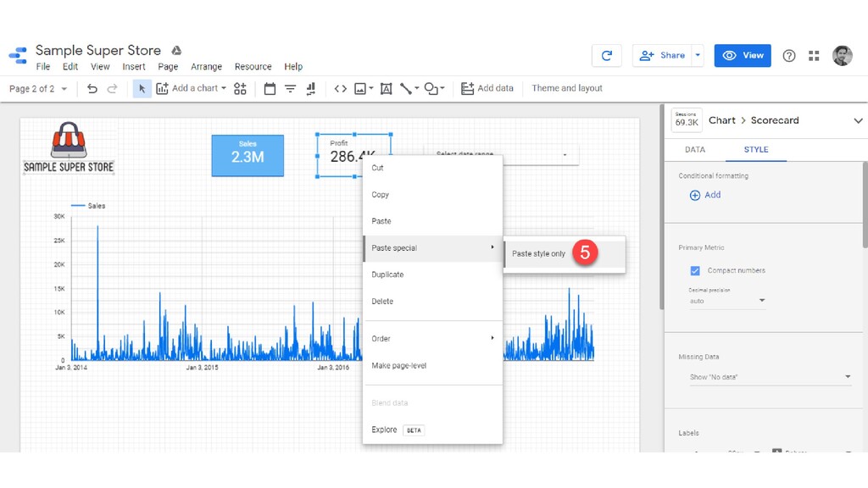Choose Copy from context menu
The width and height of the screenshot is (868, 488).
pyautogui.click(x=432, y=195)
